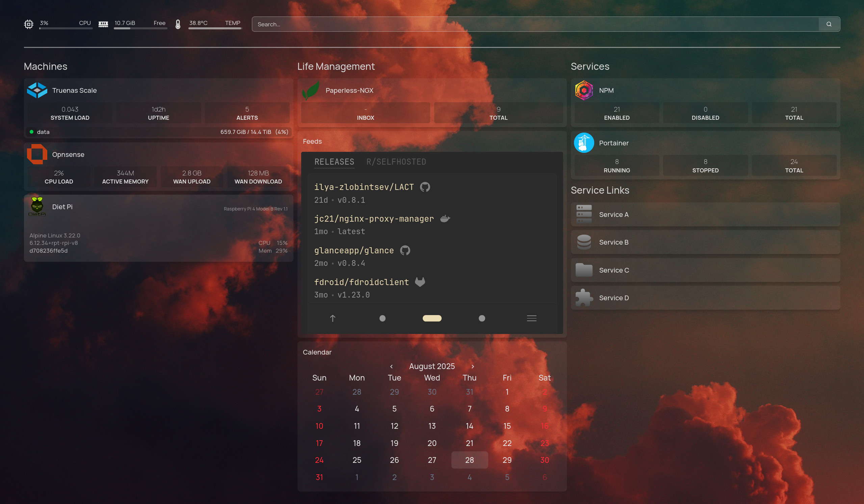This screenshot has height=504, width=864.
Task: Open the Service B link
Action: [x=705, y=242]
